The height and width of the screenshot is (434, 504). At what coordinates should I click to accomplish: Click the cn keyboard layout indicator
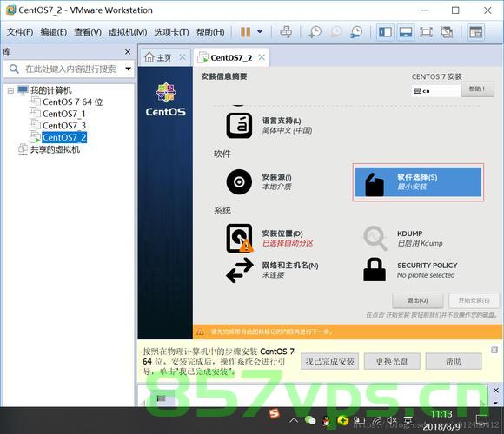tap(436, 91)
